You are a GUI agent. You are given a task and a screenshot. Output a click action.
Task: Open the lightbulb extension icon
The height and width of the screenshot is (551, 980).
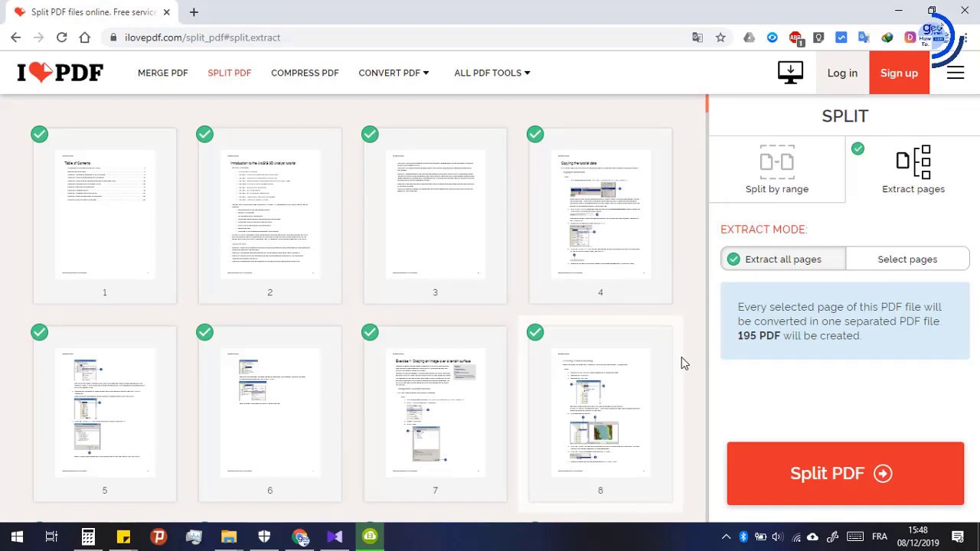click(818, 37)
